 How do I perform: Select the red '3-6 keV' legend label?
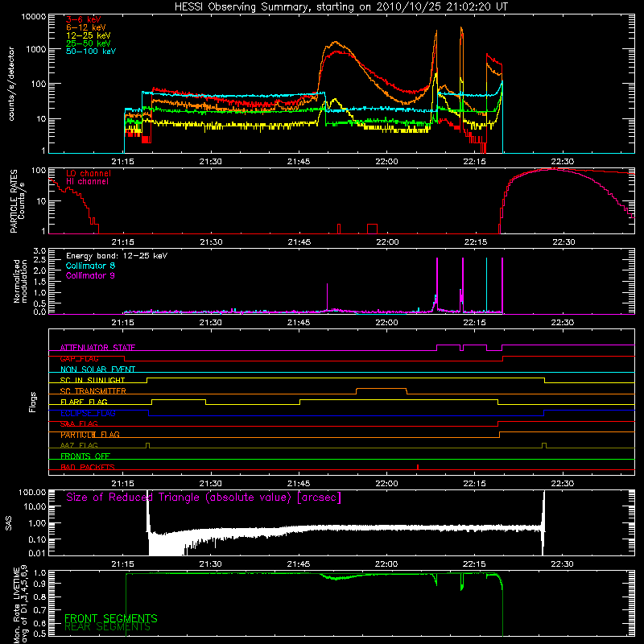tap(83, 19)
